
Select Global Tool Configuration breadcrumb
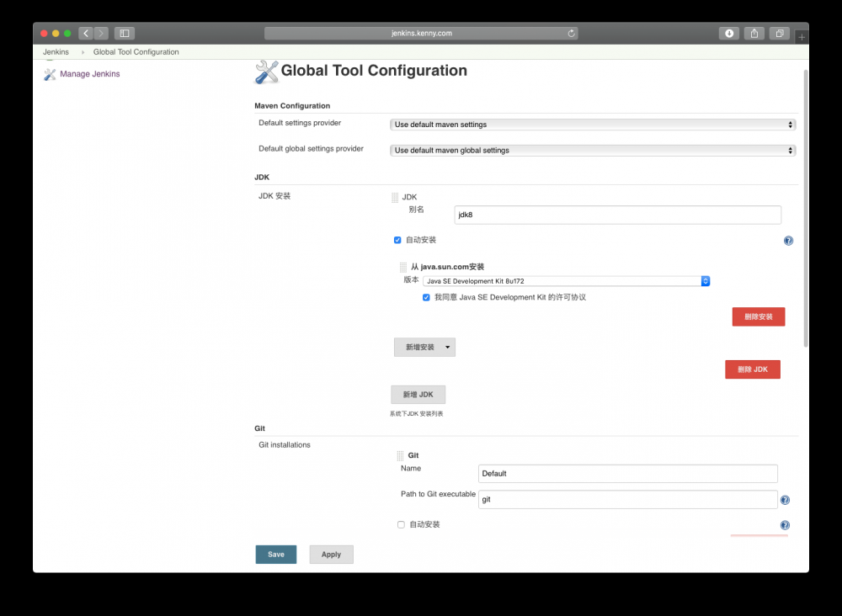click(136, 51)
